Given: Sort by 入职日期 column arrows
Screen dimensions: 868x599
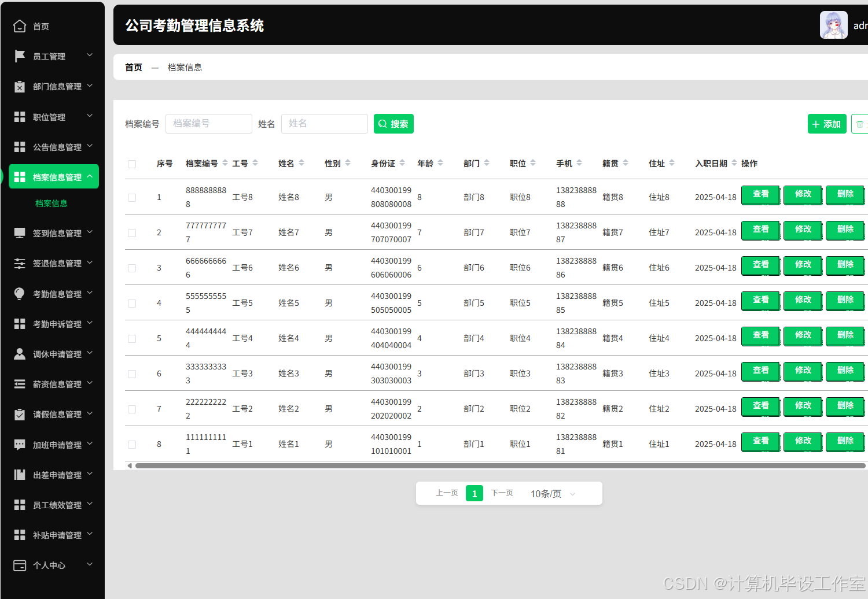Looking at the screenshot, I should tap(734, 163).
